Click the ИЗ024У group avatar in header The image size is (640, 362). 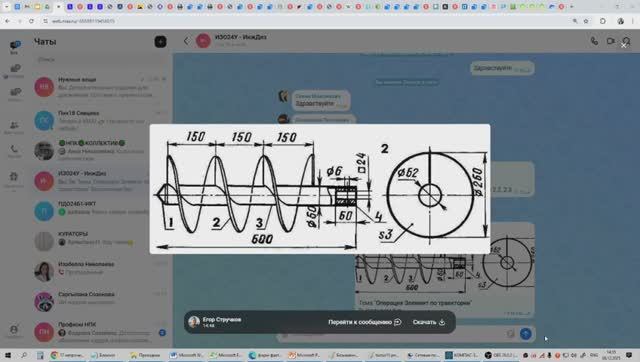[x=203, y=41]
